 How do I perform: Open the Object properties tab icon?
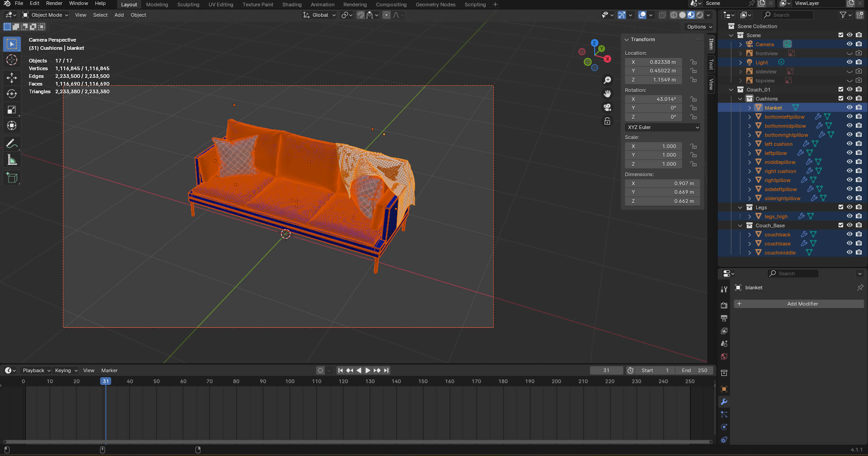724,389
